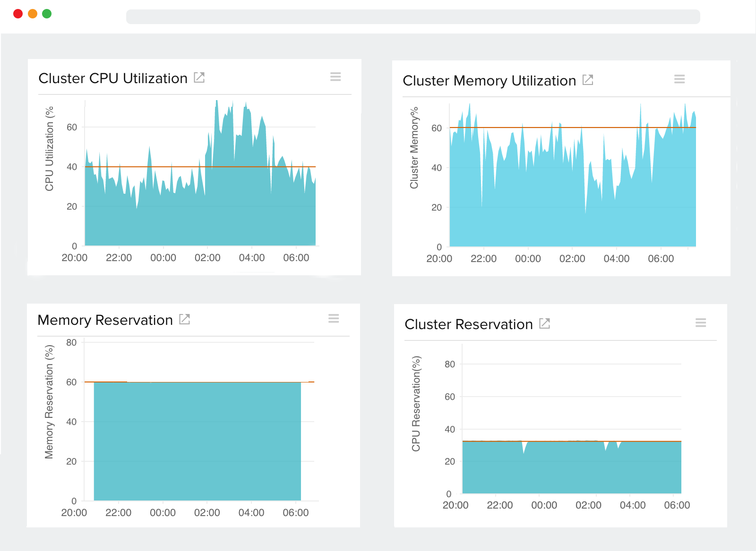
Task: Open the Memory Reservation external link icon
Action: click(x=185, y=319)
